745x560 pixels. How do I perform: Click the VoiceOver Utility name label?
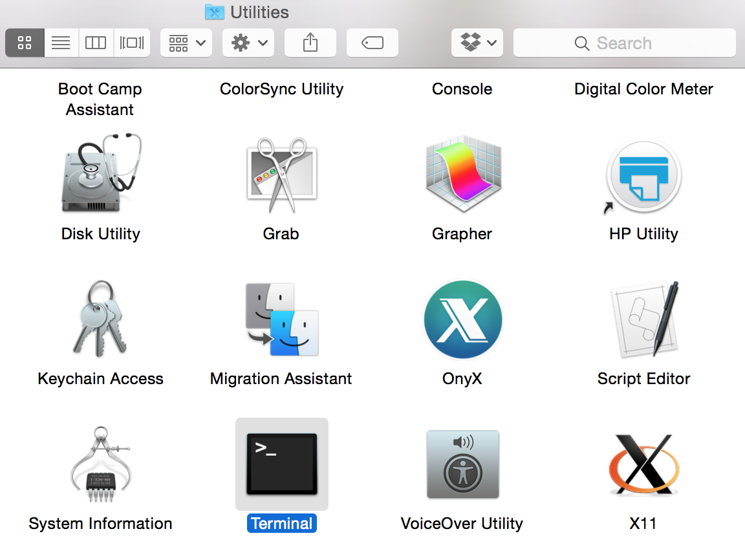pyautogui.click(x=462, y=523)
